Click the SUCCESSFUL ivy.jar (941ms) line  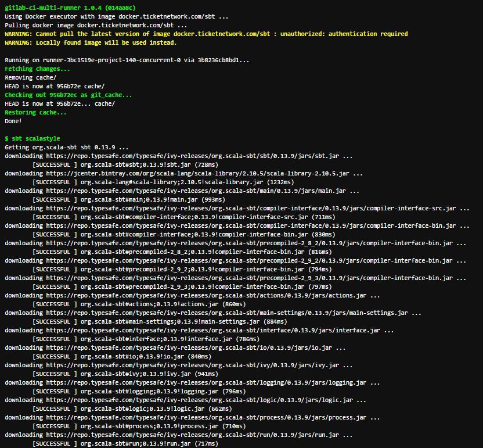coord(125,374)
